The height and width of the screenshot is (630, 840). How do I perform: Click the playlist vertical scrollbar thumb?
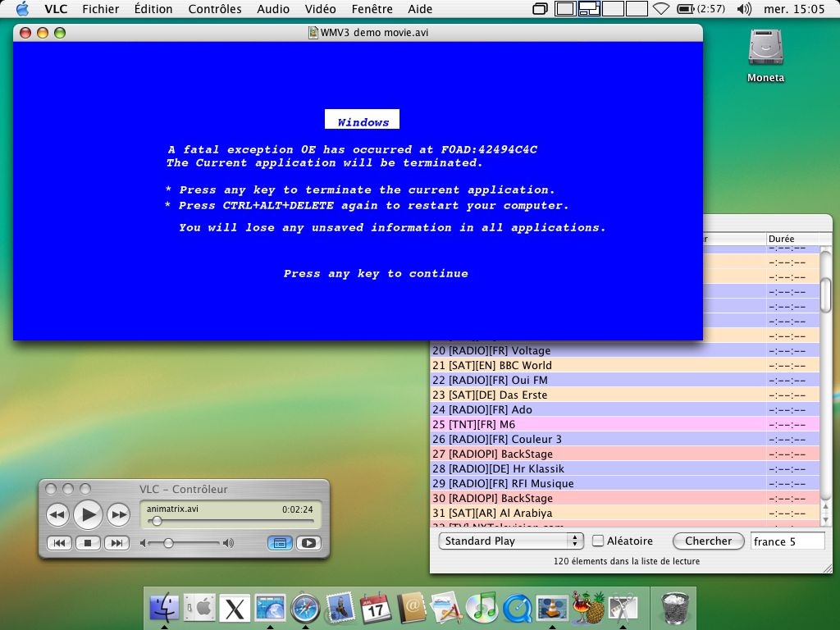pyautogui.click(x=825, y=294)
